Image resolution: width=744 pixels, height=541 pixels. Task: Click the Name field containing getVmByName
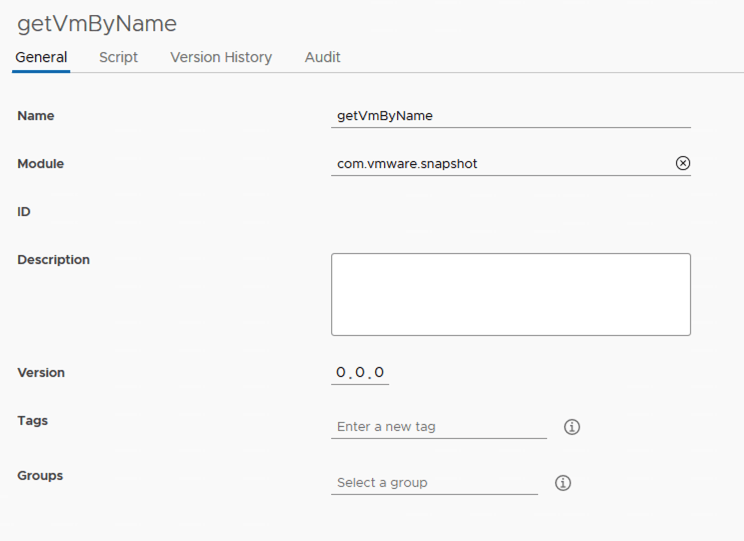click(510, 116)
